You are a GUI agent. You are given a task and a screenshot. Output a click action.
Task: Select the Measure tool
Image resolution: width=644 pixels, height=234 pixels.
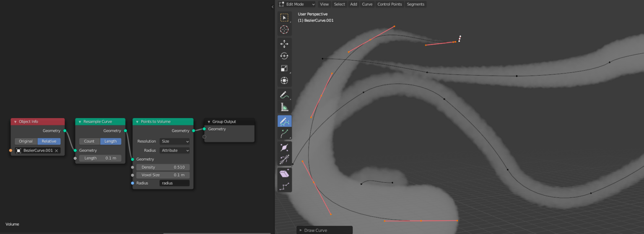point(284,107)
